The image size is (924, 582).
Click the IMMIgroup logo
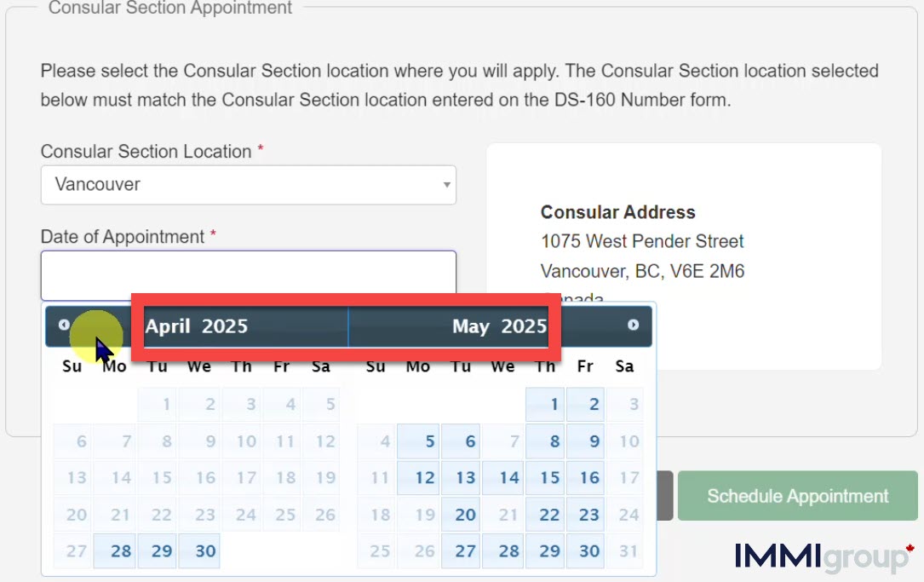coord(824,557)
